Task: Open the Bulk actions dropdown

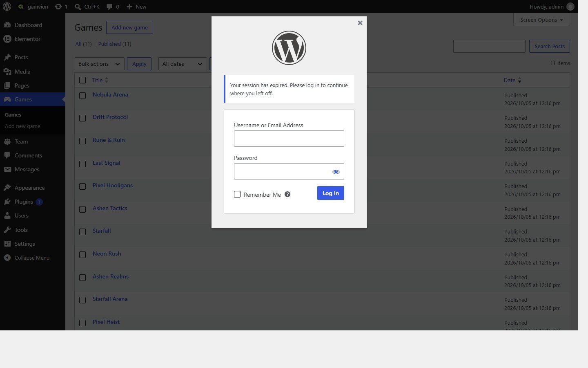Action: [100, 64]
